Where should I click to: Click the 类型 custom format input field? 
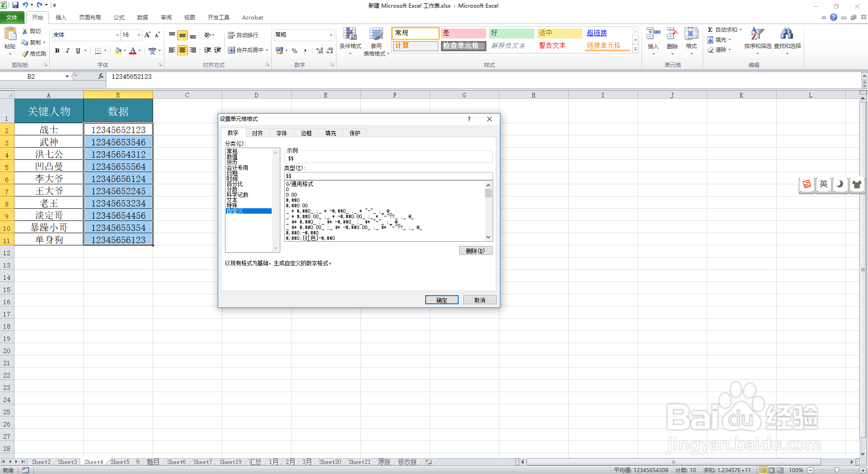point(388,176)
